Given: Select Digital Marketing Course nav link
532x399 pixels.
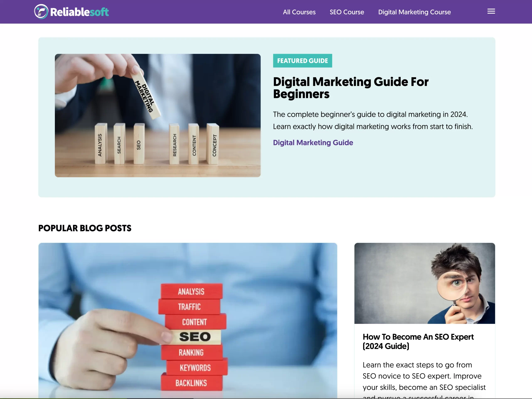Looking at the screenshot, I should click(414, 12).
